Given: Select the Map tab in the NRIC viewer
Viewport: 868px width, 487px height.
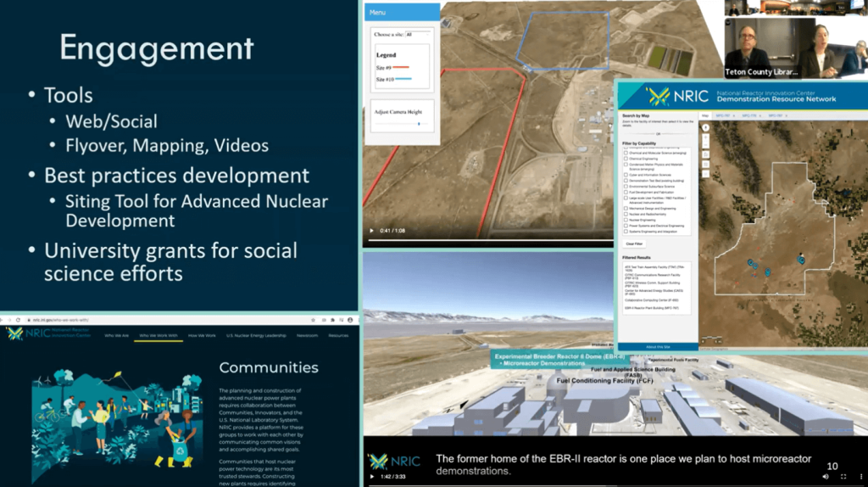Looking at the screenshot, I should pyautogui.click(x=704, y=115).
